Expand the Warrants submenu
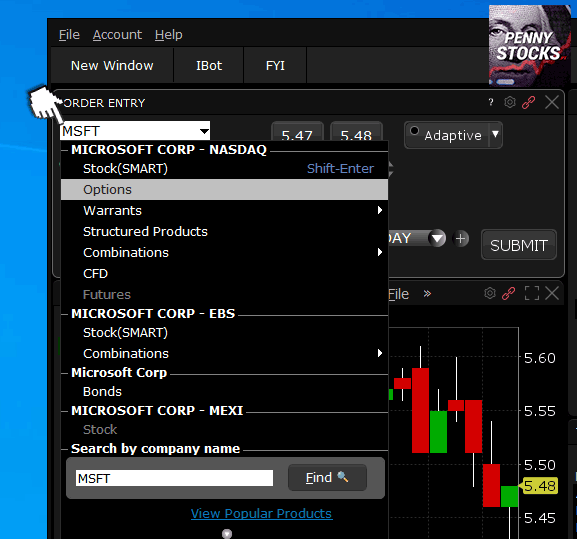The width and height of the screenshot is (577, 539). coord(380,210)
